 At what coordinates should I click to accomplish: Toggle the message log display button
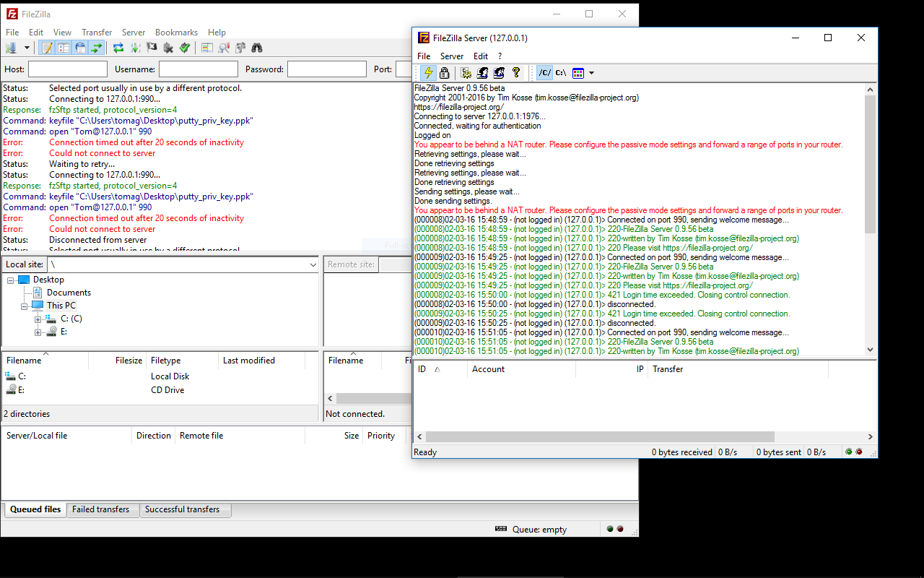(x=47, y=48)
